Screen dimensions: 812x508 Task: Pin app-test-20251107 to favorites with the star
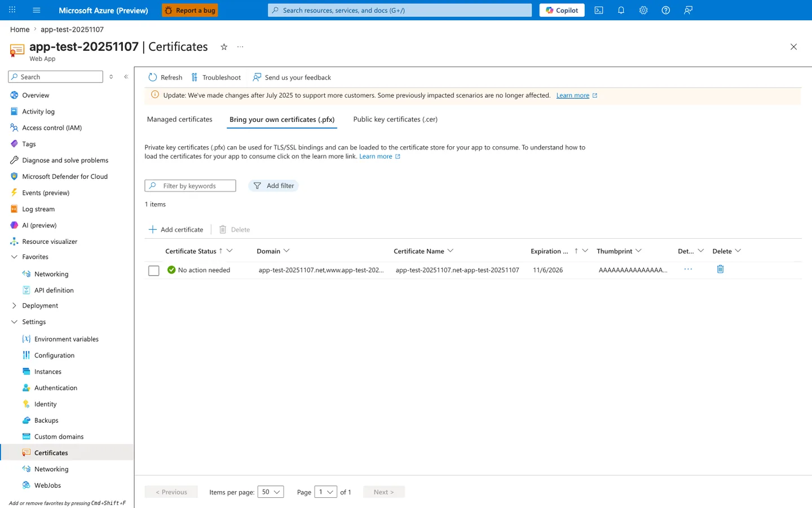click(224, 47)
